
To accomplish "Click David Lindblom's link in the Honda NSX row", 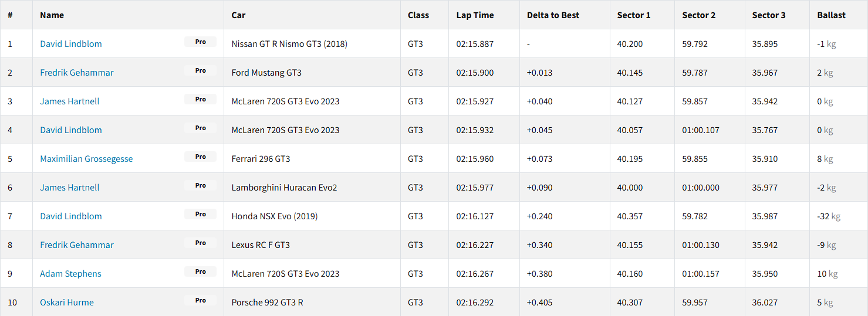I will [71, 216].
